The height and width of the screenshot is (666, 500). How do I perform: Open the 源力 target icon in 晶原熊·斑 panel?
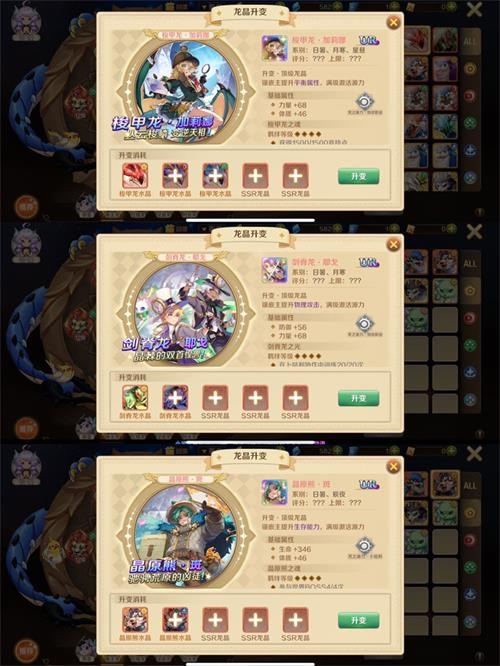click(364, 546)
